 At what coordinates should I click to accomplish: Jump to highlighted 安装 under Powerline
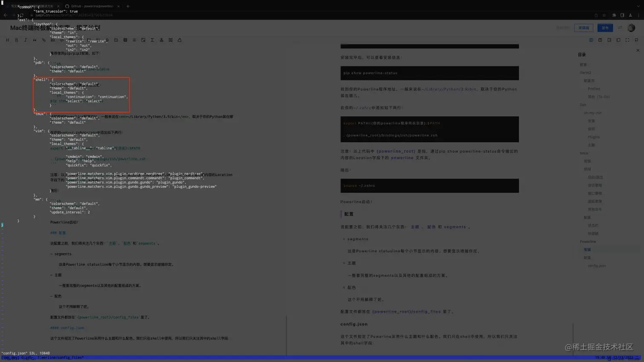point(587,250)
